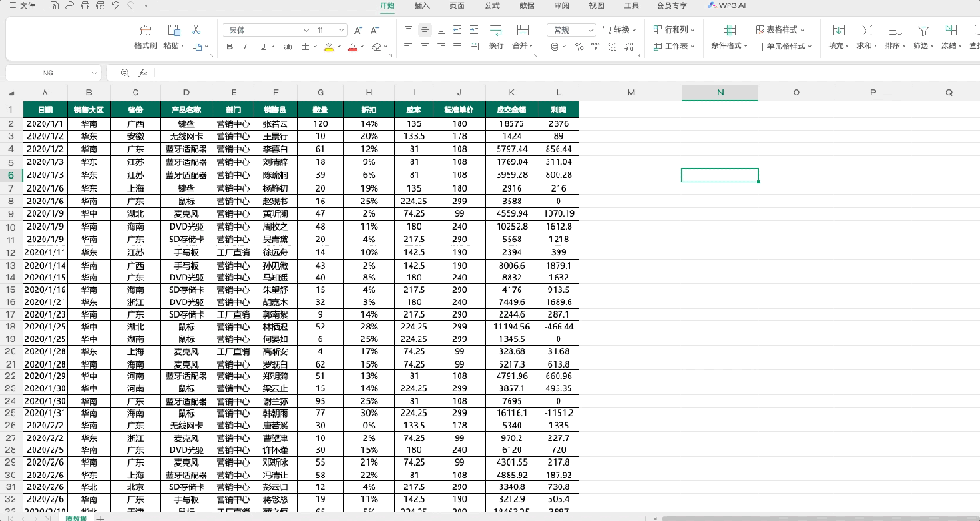Open the font color dropdown arrow
Screen dimensions: 980x521
[361, 47]
